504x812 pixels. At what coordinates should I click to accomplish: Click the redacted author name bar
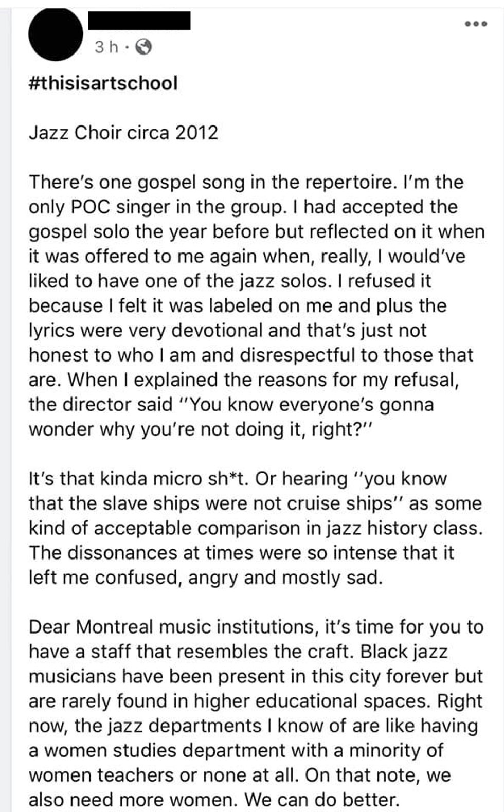(139, 20)
